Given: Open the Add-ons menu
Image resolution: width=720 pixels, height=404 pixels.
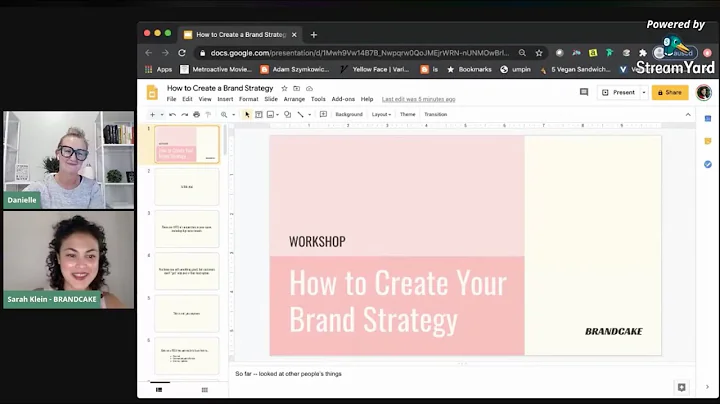Looking at the screenshot, I should tap(343, 99).
